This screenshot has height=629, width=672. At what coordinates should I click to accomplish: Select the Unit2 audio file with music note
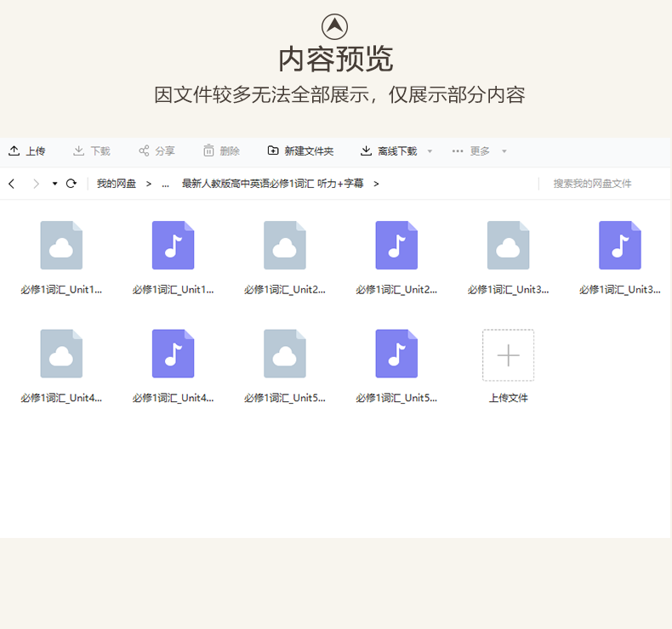396,258
